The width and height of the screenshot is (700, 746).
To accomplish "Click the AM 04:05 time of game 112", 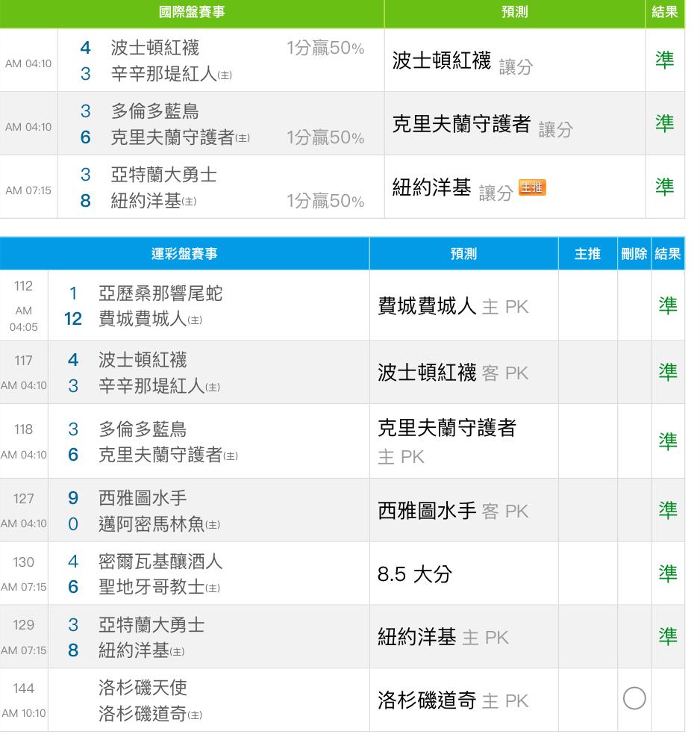I will [23, 319].
